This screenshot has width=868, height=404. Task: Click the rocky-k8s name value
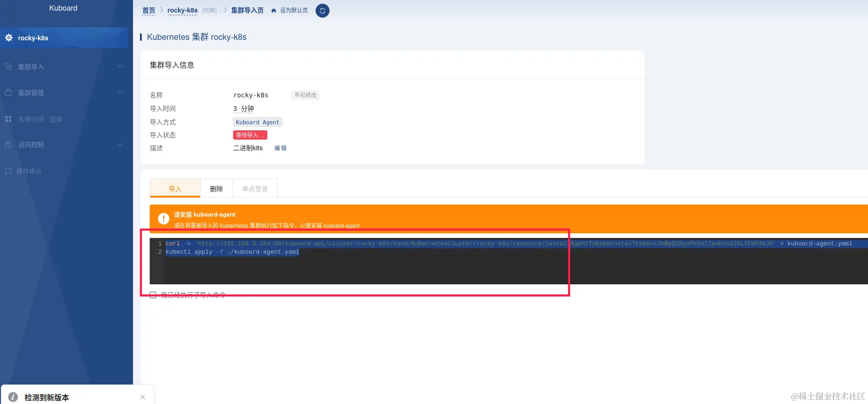point(251,95)
